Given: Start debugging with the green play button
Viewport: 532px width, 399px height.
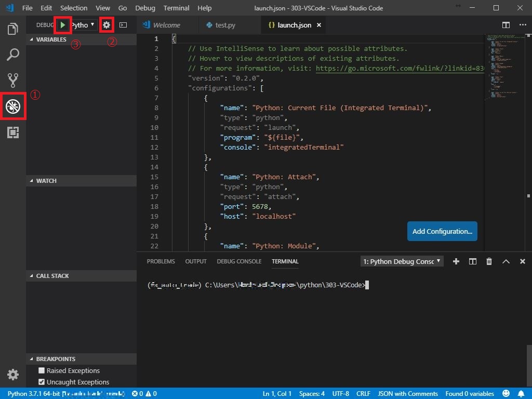Looking at the screenshot, I should (63, 25).
